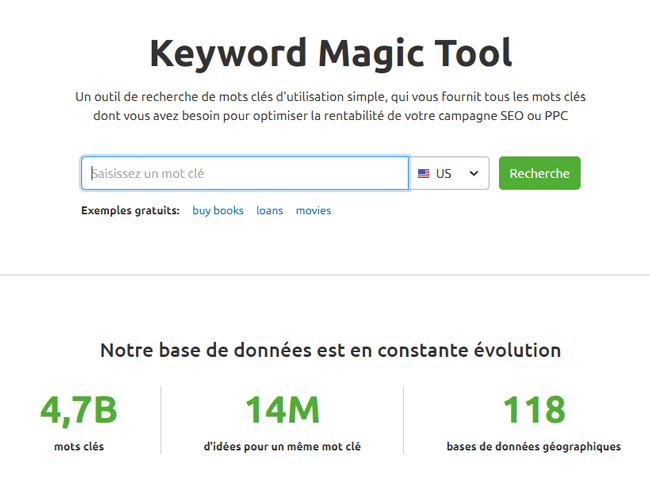Screen dimensions: 650x488
Task: Click 'd'idées pour un même mot clé' text
Action: [282, 447]
